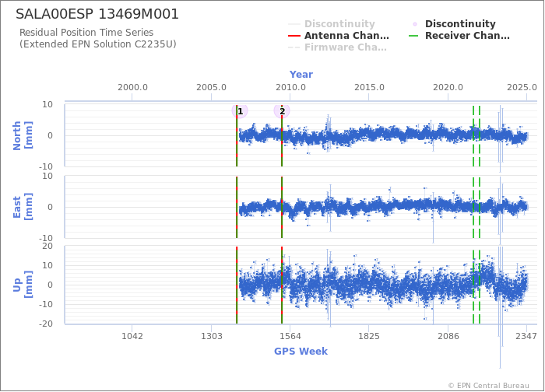Click the green Receiver Change legend line symbol
This screenshot has height=392, width=545.
(414, 36)
